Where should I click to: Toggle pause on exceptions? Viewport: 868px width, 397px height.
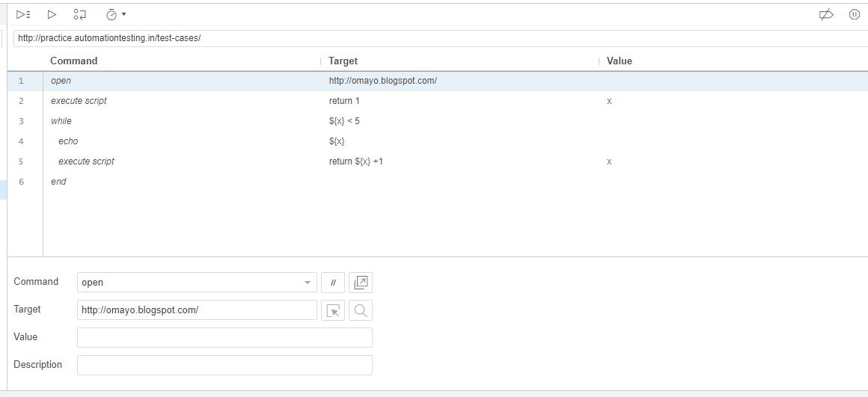pos(855,14)
